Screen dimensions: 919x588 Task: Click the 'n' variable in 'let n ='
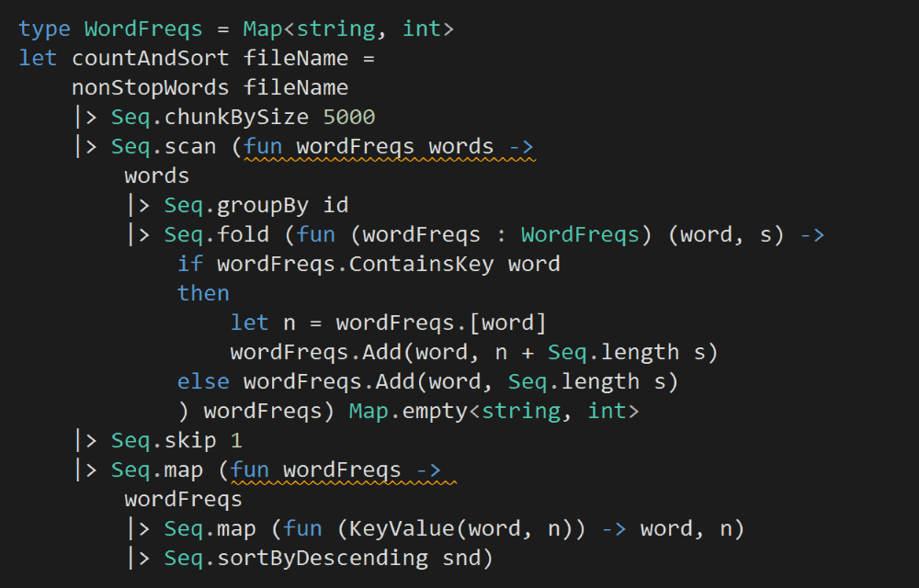pyautogui.click(x=289, y=322)
